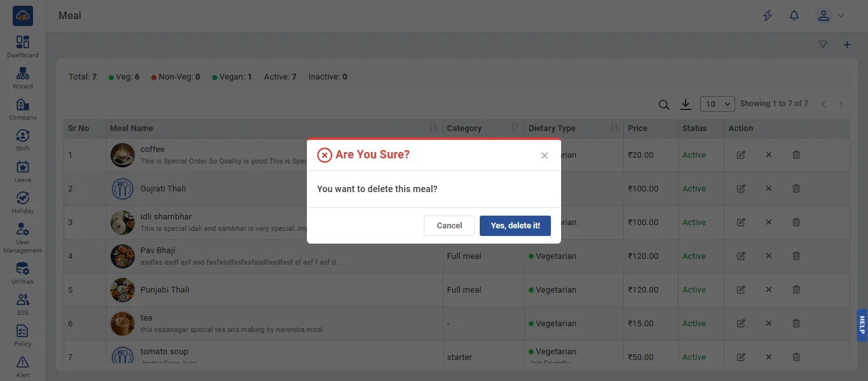Open quick actions lightning icon
The image size is (868, 381).
click(768, 16)
